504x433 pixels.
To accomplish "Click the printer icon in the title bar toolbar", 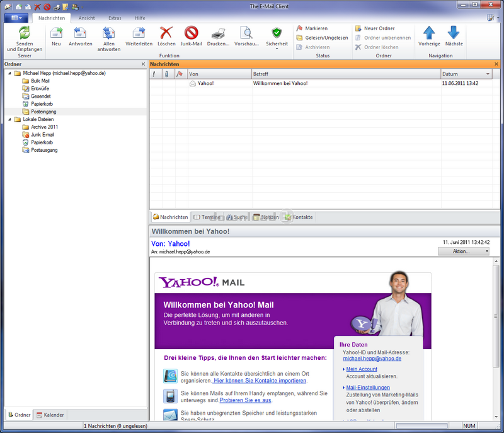I will tap(57, 6).
